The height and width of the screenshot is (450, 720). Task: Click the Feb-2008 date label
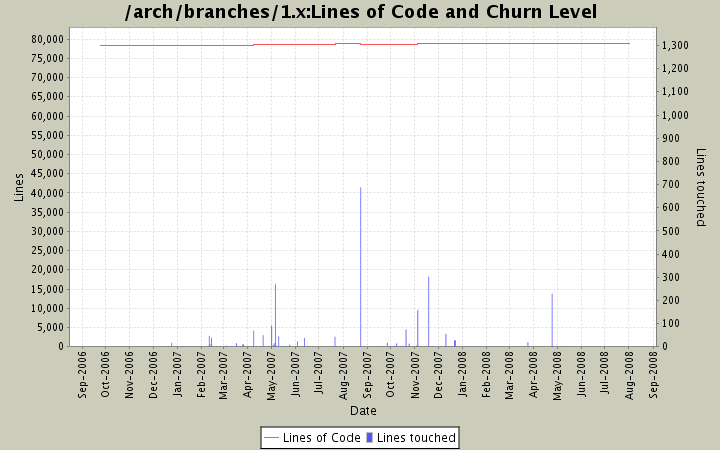[485, 374]
